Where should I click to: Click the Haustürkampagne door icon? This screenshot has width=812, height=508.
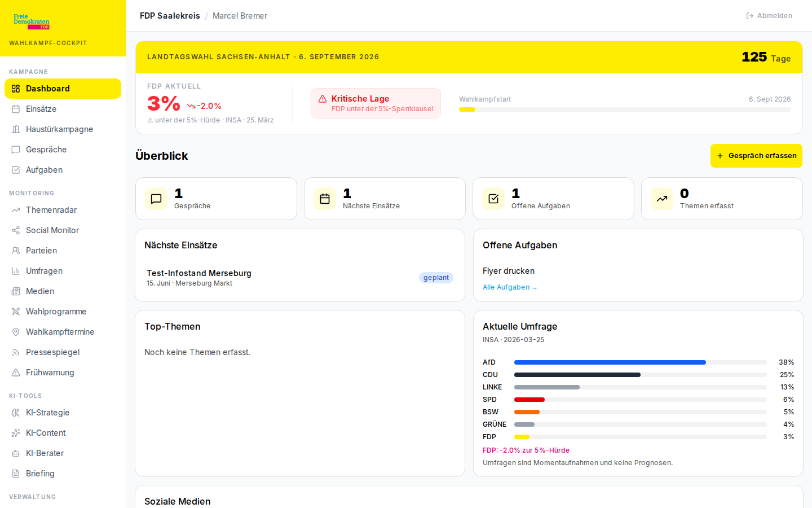coord(16,129)
